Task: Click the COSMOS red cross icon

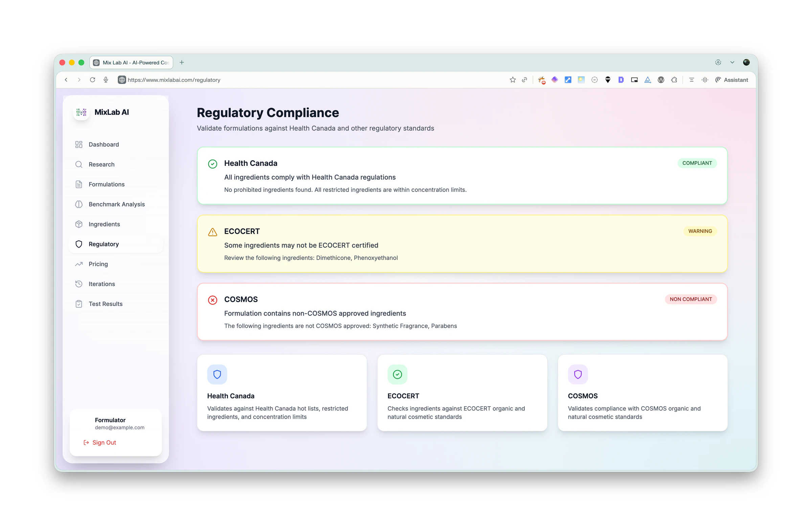Action: [212, 300]
